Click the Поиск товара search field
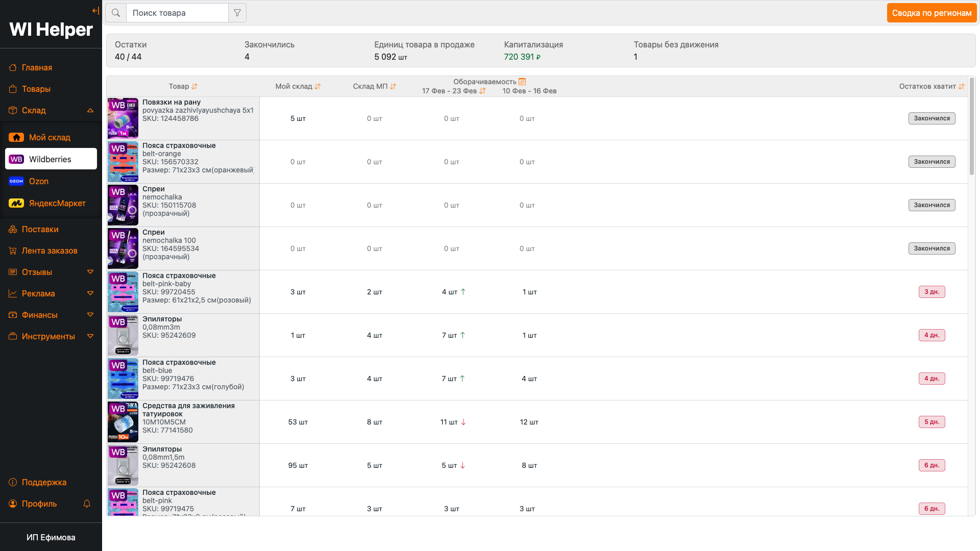Image resolution: width=980 pixels, height=551 pixels. 177,13
